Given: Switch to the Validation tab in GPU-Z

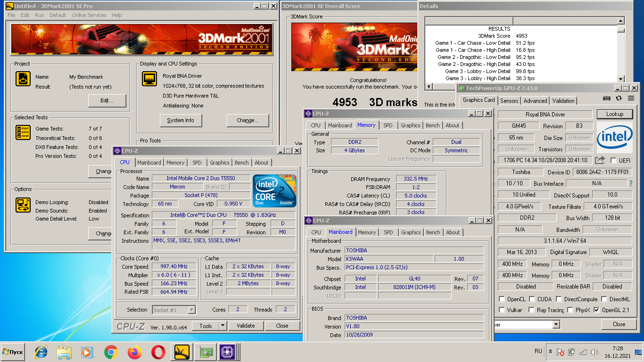Looking at the screenshot, I should tap(563, 101).
